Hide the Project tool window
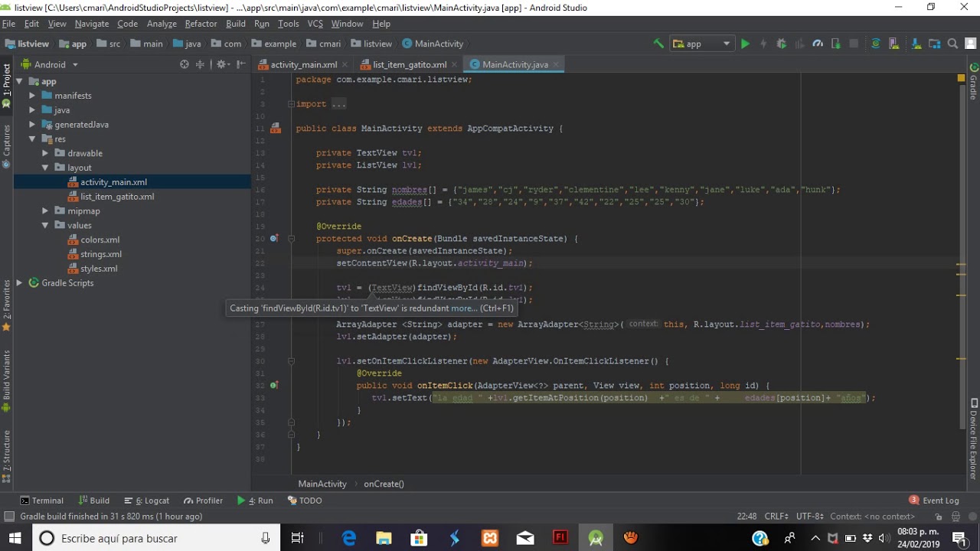The width and height of the screenshot is (980, 551). point(240,64)
